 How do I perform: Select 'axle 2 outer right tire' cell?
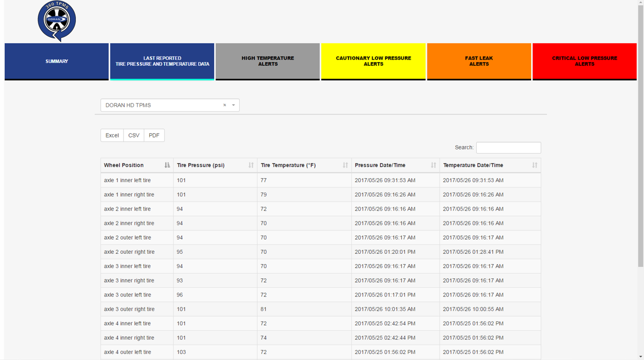137,252
